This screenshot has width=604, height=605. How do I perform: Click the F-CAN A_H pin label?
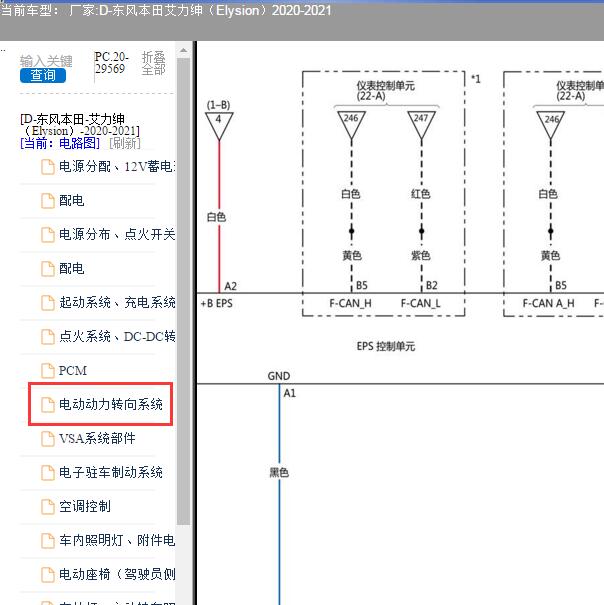548,304
